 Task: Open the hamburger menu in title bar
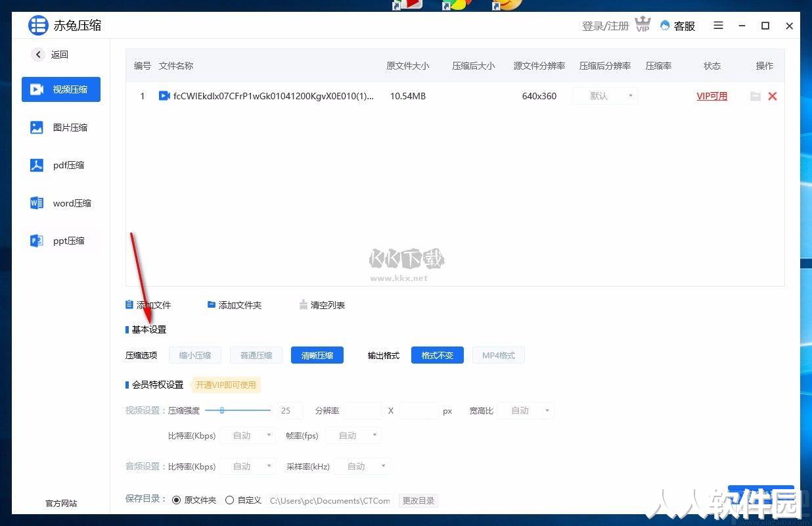coord(718,26)
